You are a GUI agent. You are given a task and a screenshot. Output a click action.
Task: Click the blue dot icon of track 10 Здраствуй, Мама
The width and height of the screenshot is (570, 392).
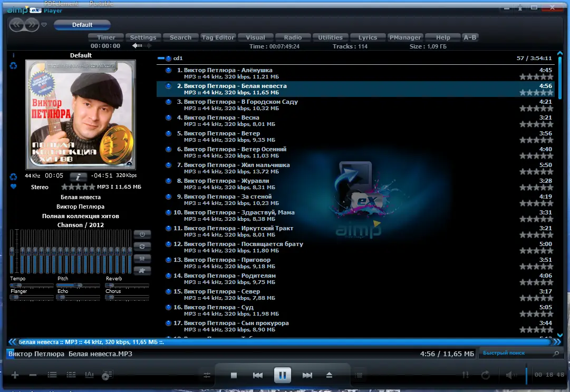(x=168, y=212)
